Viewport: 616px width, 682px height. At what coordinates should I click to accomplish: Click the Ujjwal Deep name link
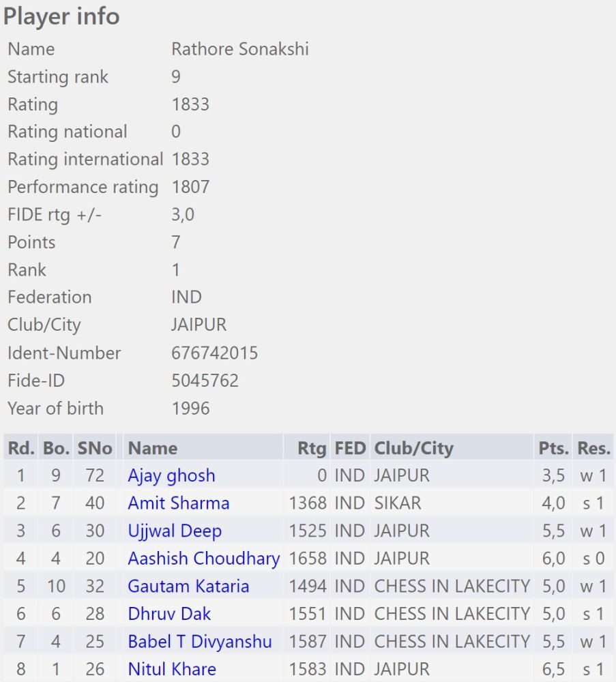[175, 531]
